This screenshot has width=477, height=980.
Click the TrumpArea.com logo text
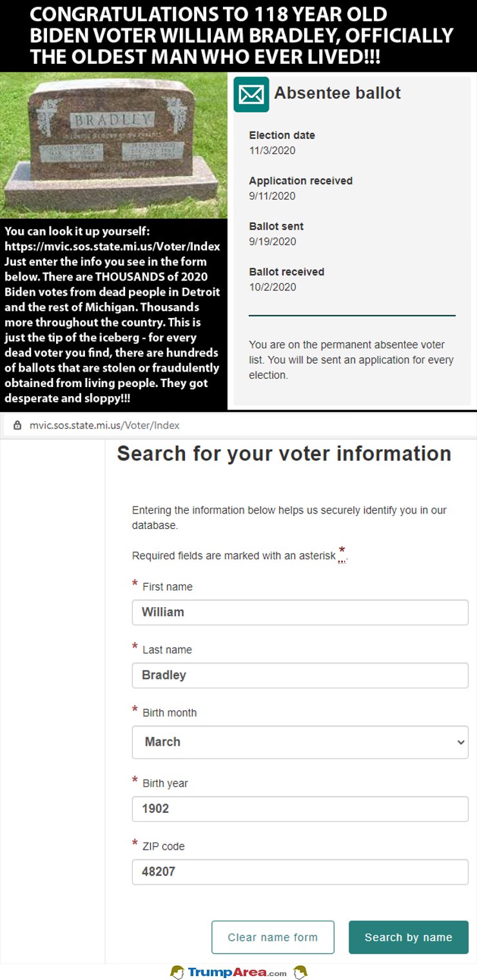(237, 972)
